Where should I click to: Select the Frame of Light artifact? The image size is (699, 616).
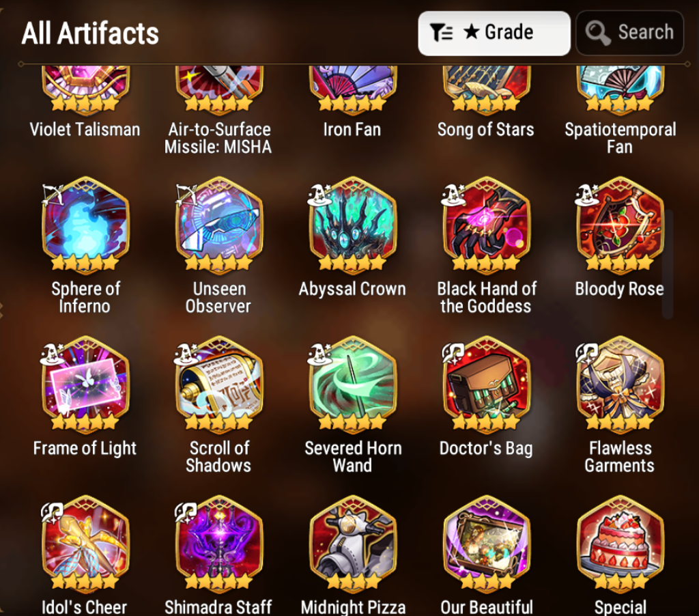85,384
